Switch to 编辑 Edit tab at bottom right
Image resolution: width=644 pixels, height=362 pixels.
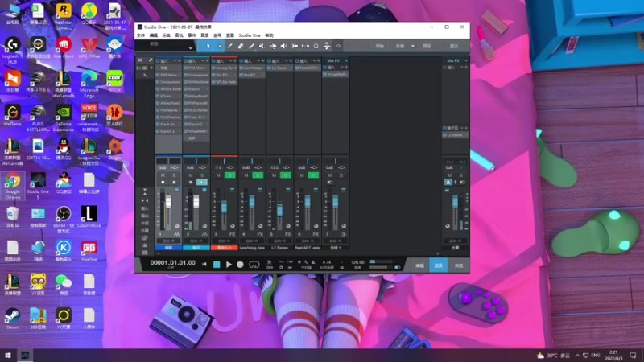tap(419, 265)
